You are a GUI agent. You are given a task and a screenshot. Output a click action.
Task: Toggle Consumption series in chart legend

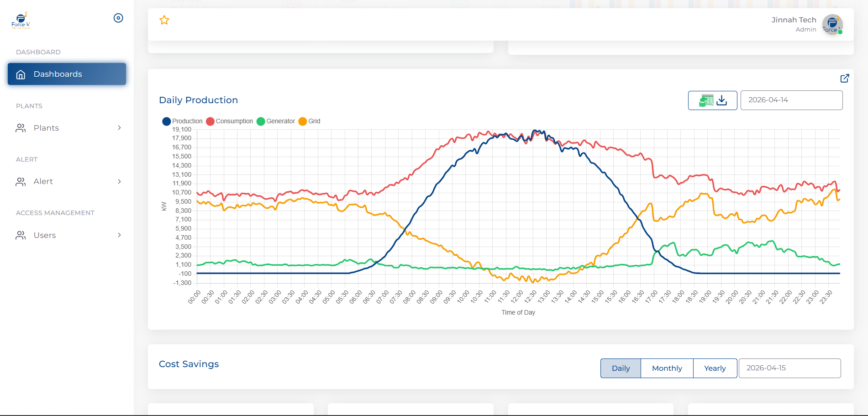[x=229, y=121]
